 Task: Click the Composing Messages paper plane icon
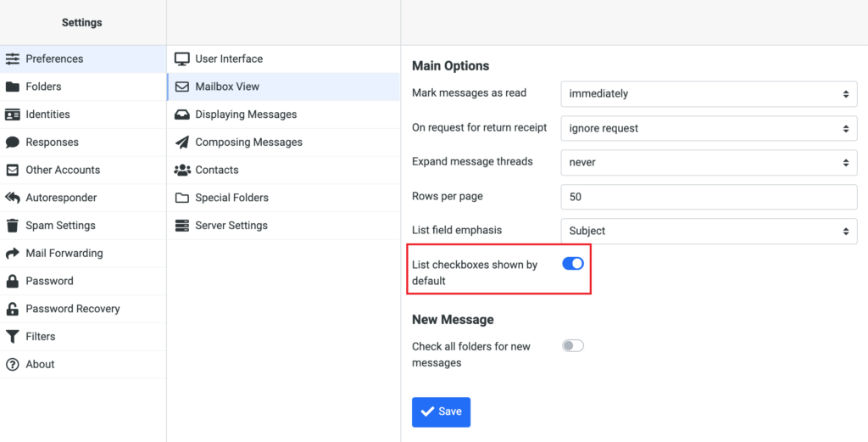(x=181, y=143)
